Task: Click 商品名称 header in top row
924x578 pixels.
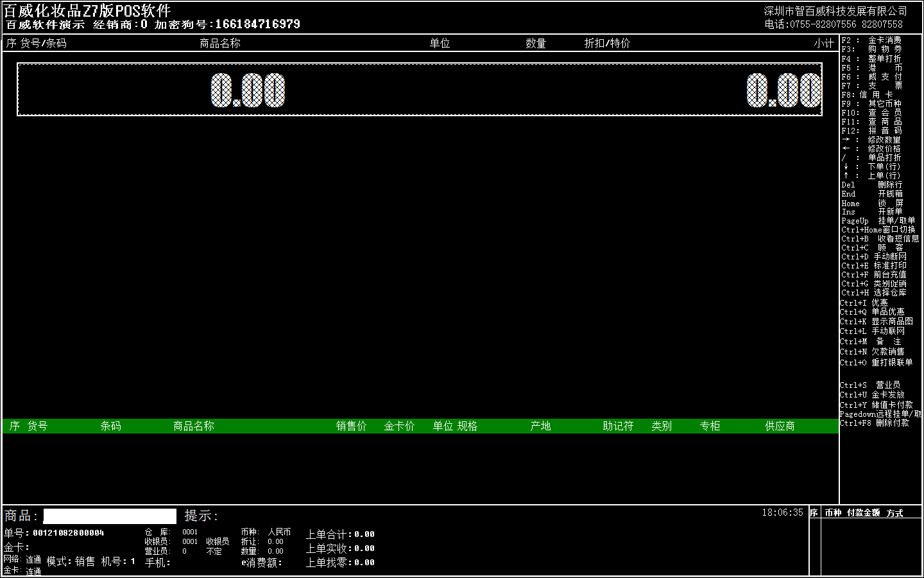Action: click(219, 43)
